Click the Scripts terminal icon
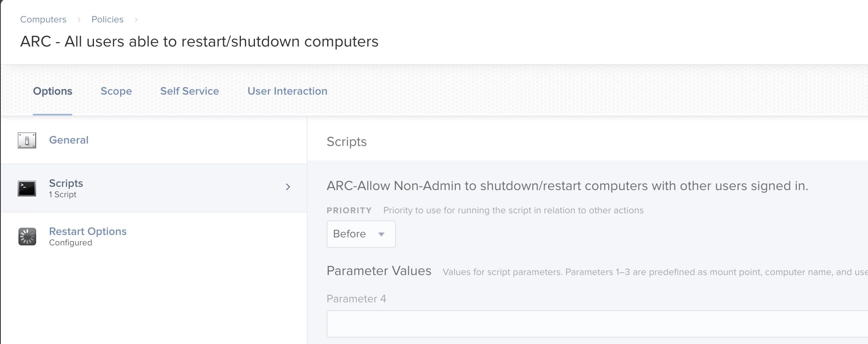 (27, 188)
